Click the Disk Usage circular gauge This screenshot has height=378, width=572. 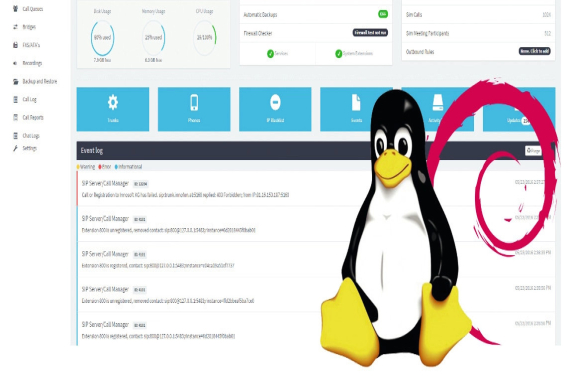pos(103,38)
